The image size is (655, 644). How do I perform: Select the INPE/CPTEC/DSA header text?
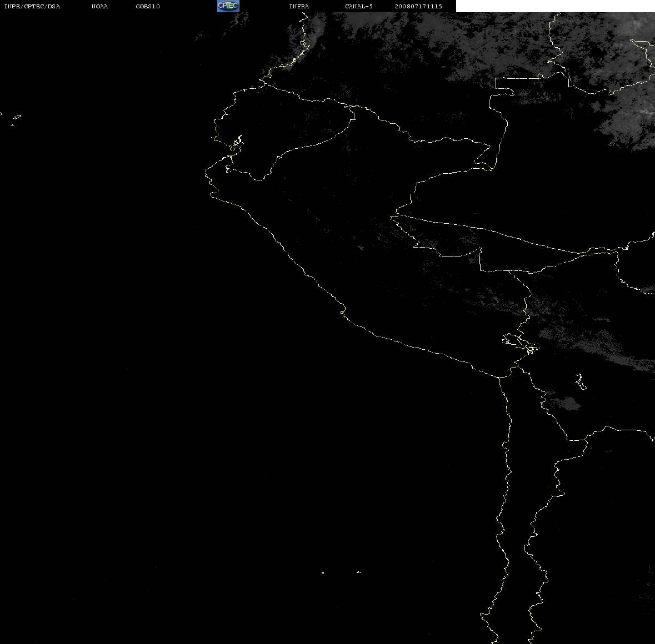(x=32, y=6)
